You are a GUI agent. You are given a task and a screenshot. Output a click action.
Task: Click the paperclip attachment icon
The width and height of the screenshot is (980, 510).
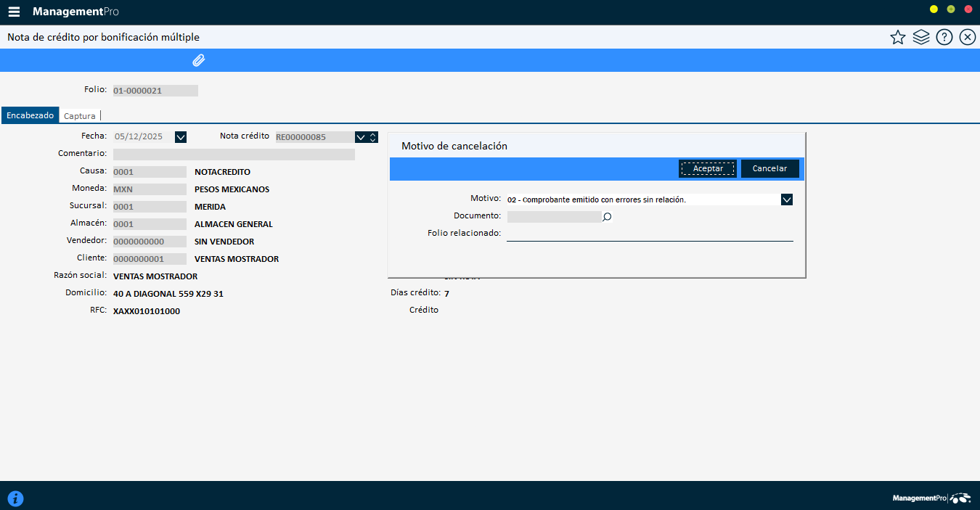pyautogui.click(x=198, y=60)
